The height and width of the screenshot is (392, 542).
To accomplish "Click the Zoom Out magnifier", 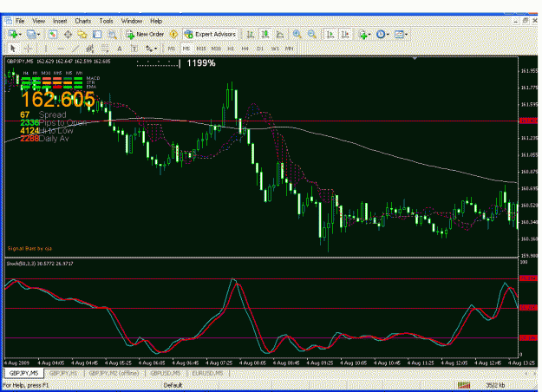I will (312, 34).
